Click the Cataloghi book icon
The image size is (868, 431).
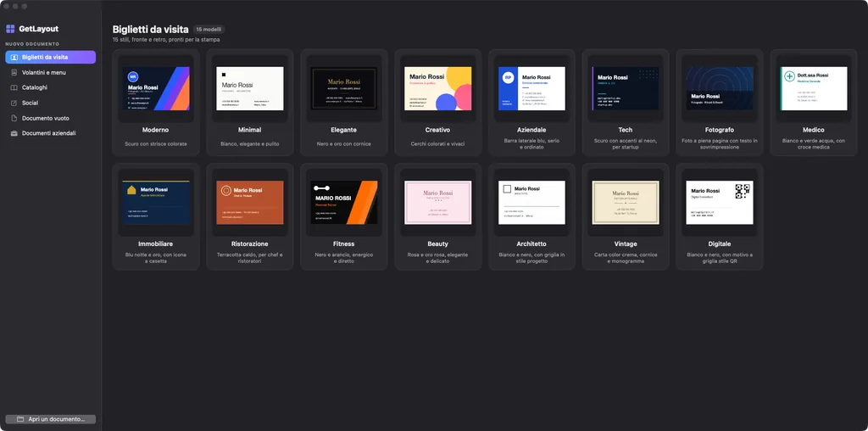pyautogui.click(x=14, y=87)
